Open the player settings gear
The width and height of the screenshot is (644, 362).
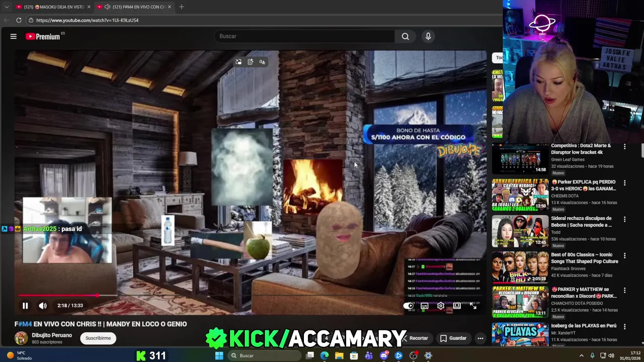441,306
